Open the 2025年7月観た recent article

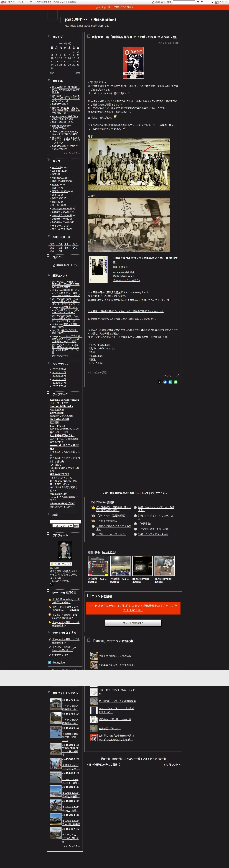point(60,104)
